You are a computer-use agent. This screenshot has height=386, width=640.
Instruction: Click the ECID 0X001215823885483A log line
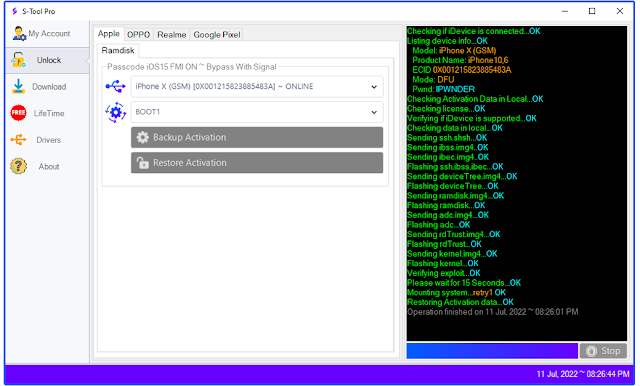[462, 70]
